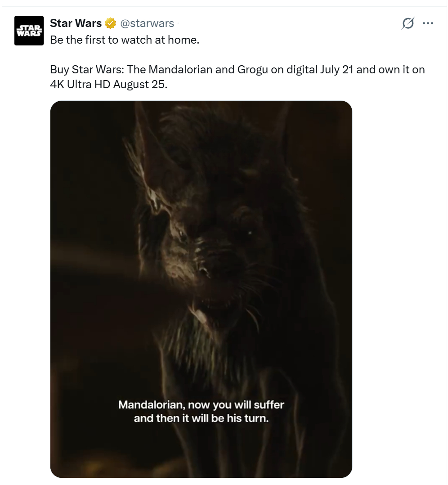448x485 pixels.
Task: Click the gold verified badge
Action: (110, 23)
